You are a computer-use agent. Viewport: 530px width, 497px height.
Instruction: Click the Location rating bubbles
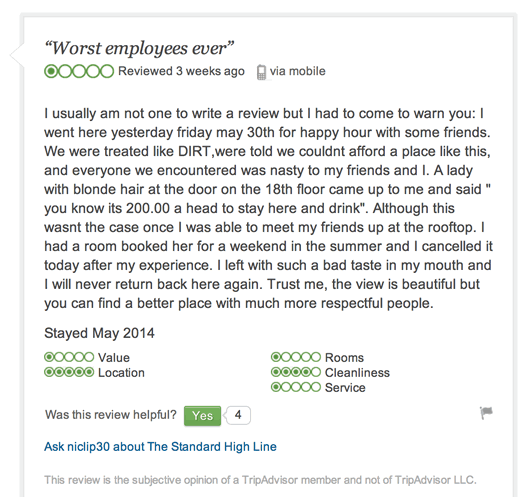(x=69, y=372)
